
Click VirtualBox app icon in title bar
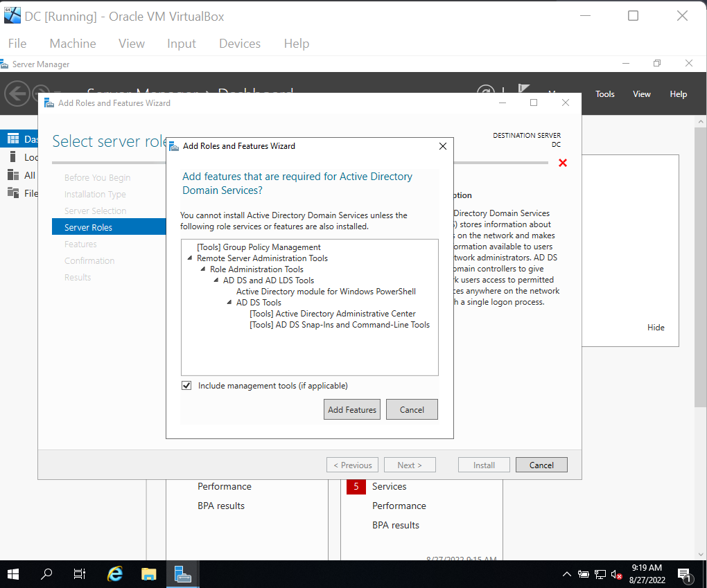[x=12, y=16]
